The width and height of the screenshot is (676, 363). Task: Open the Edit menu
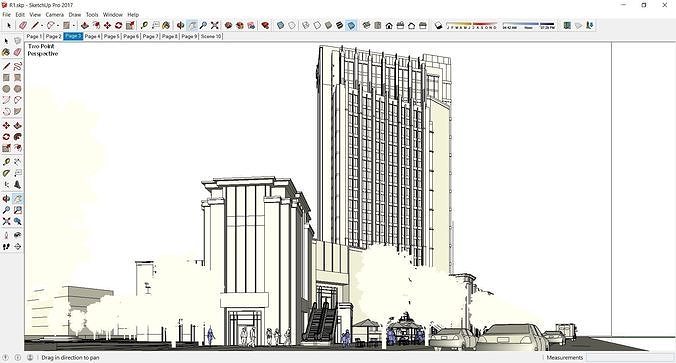coord(20,14)
